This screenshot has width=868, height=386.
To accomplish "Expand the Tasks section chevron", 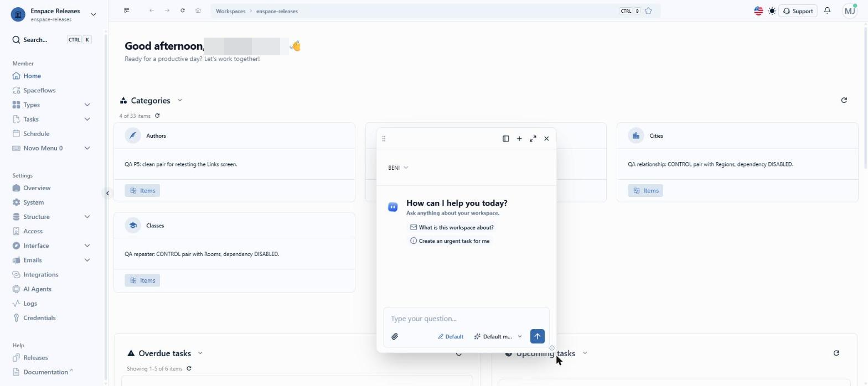I will tap(87, 119).
